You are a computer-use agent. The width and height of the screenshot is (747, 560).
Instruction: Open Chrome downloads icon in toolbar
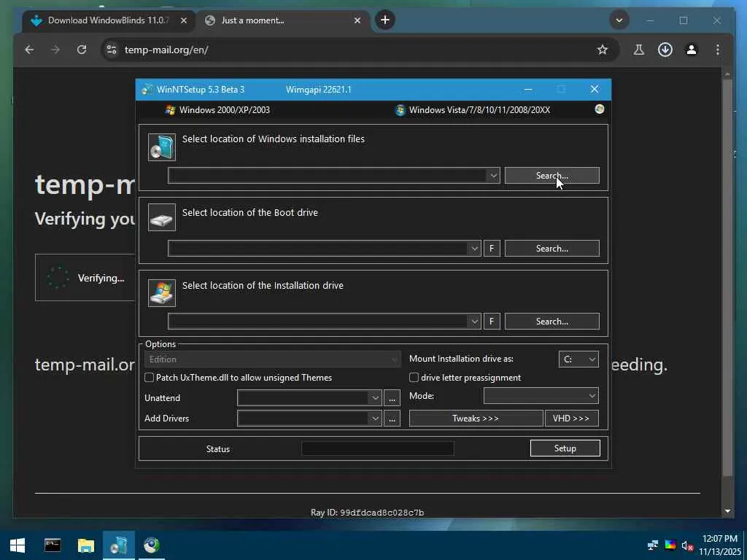665,50
